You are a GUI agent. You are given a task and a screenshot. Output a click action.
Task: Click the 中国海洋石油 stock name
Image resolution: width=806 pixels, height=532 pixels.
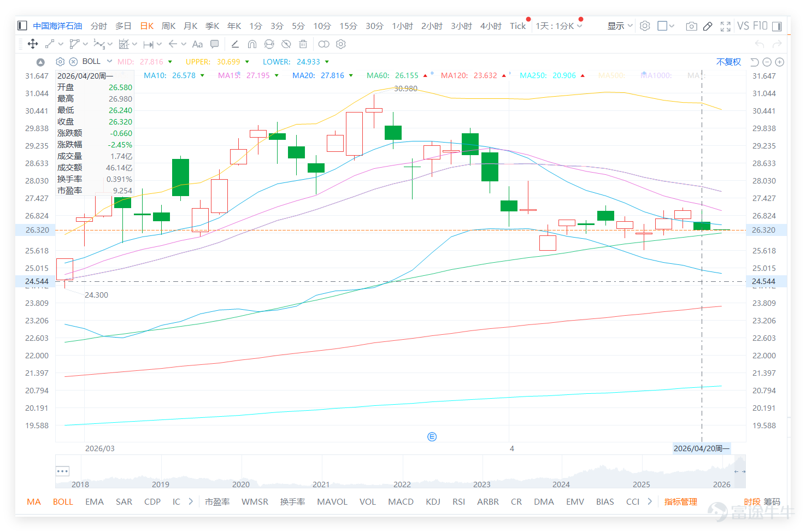pyautogui.click(x=57, y=26)
